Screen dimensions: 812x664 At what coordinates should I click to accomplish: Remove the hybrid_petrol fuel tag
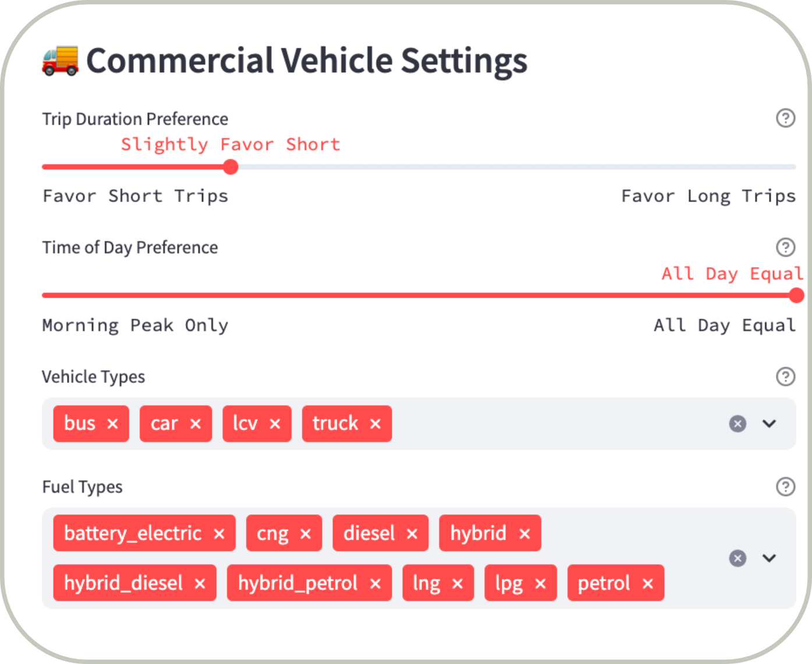[375, 583]
